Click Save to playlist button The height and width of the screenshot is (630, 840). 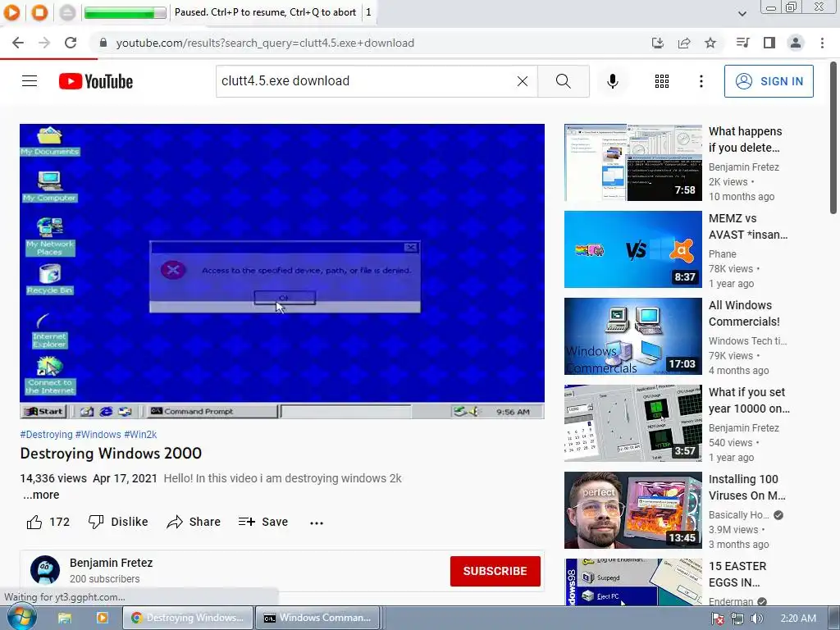click(263, 522)
